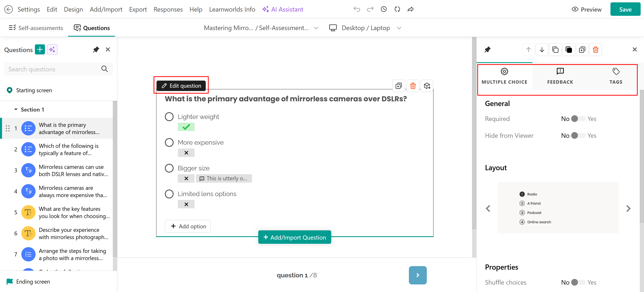The width and height of the screenshot is (644, 292).
Task: Open the version history clock icon
Action: click(x=384, y=9)
